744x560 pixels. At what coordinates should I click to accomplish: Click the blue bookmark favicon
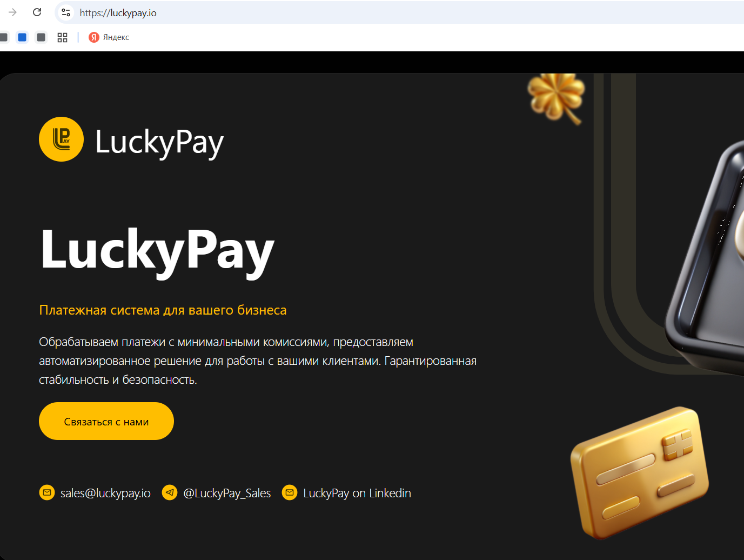[22, 37]
